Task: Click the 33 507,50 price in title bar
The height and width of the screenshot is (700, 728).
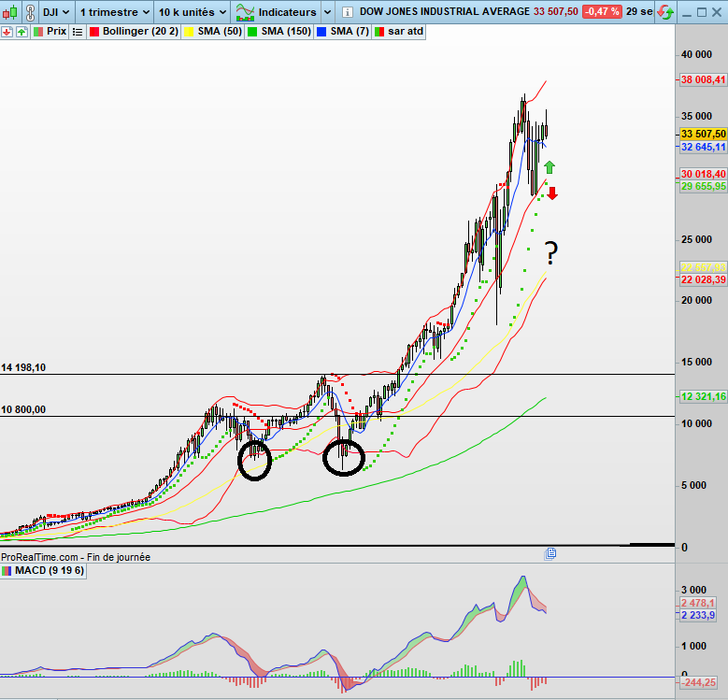Action: 556,11
